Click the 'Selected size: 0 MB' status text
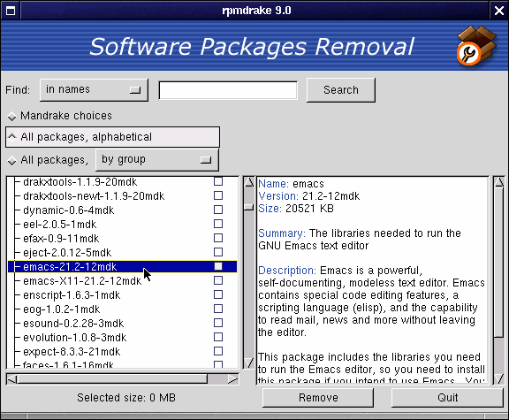 click(x=126, y=398)
